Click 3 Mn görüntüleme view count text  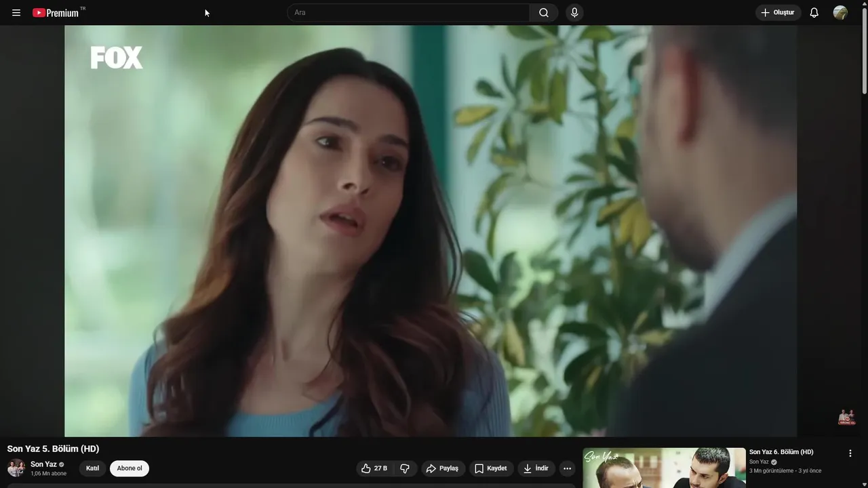[771, 471]
